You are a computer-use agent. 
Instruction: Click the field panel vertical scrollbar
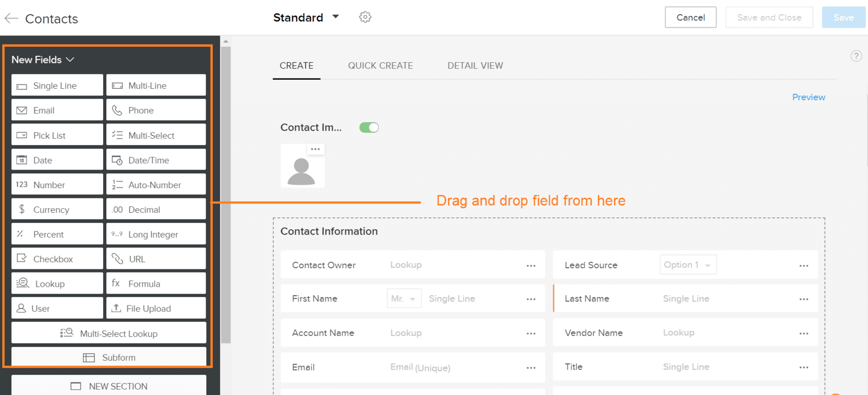(x=226, y=195)
